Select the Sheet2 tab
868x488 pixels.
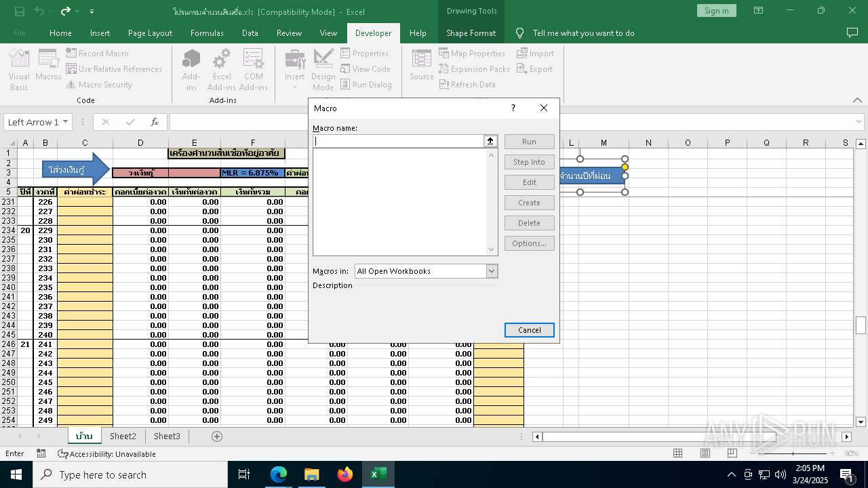[123, 436]
